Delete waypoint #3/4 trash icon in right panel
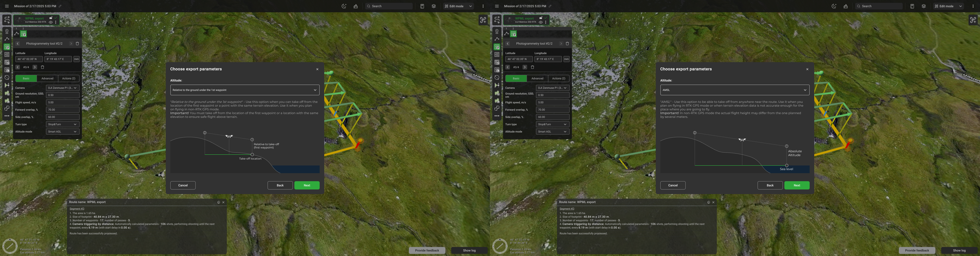980x256 pixels. pos(532,67)
